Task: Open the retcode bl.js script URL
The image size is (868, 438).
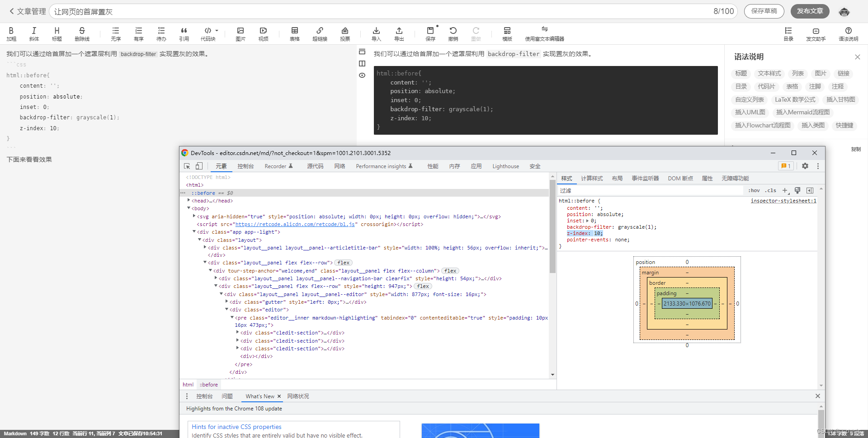Action: [295, 224]
